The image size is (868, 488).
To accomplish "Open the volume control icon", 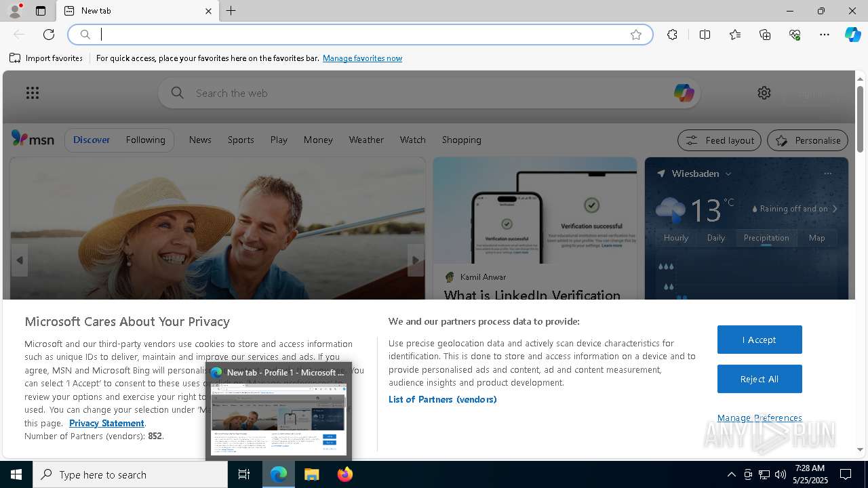I will pos(781,474).
